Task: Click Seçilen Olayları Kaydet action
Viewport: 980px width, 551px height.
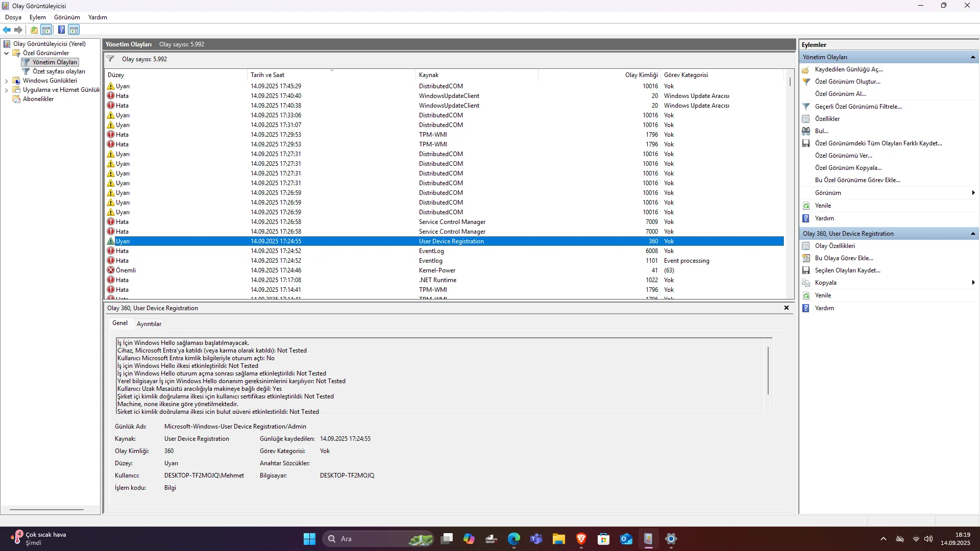Action: pyautogui.click(x=847, y=270)
